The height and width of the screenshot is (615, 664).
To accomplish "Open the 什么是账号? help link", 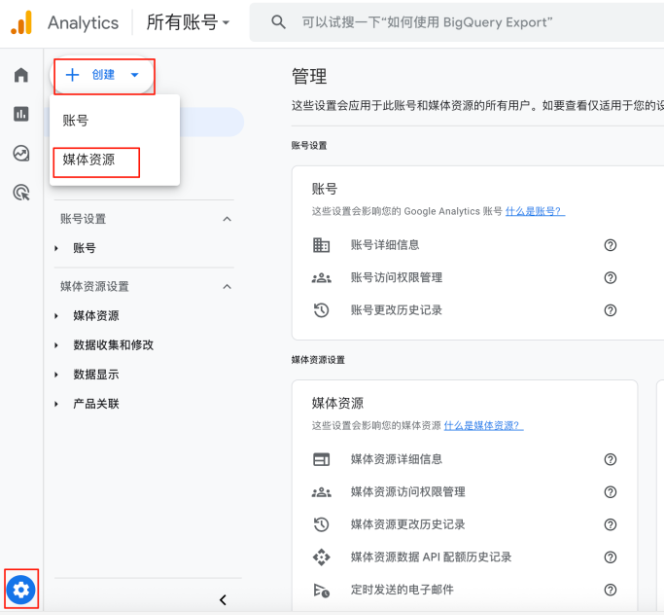I will pyautogui.click(x=534, y=211).
